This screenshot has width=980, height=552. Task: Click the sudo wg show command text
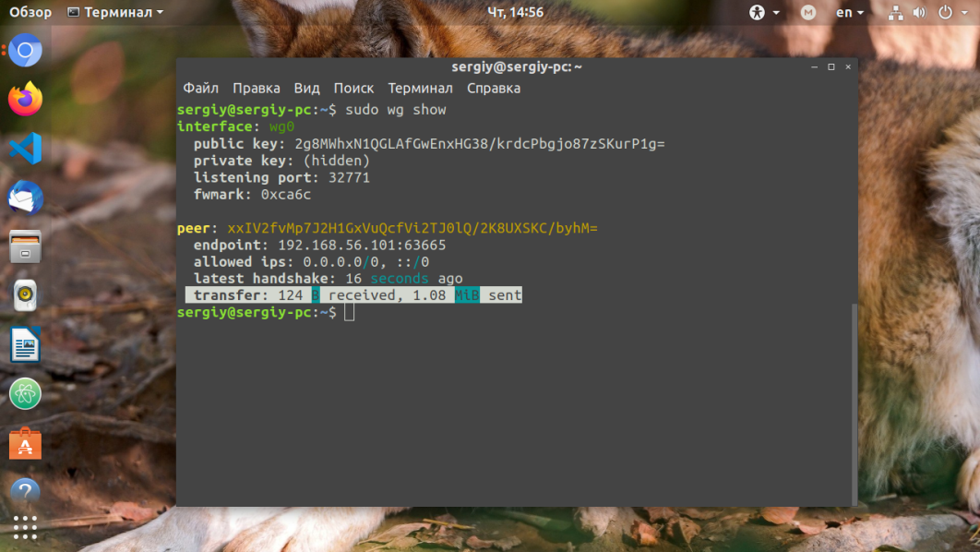click(x=396, y=110)
